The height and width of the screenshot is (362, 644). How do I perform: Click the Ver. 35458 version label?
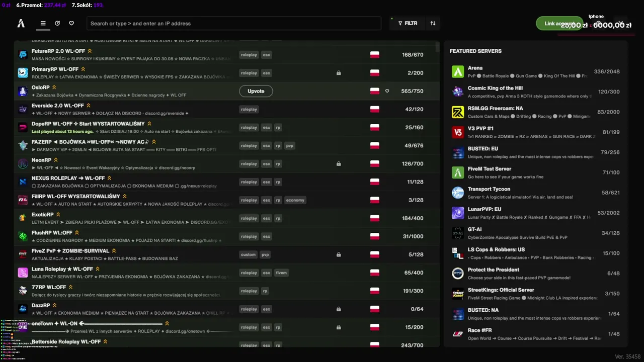click(x=627, y=356)
